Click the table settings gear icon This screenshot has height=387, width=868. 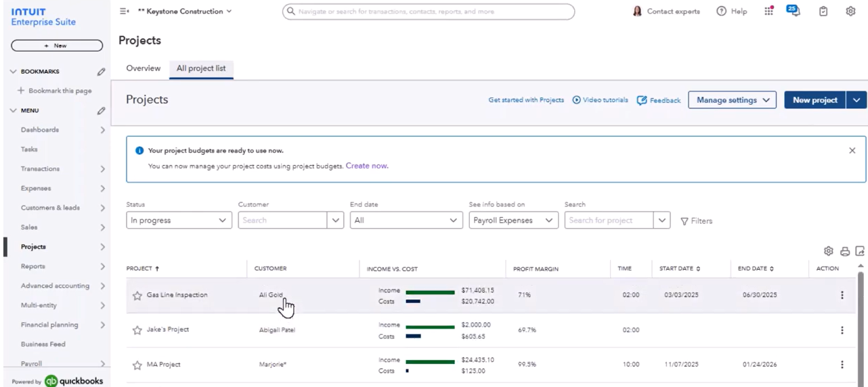(828, 251)
